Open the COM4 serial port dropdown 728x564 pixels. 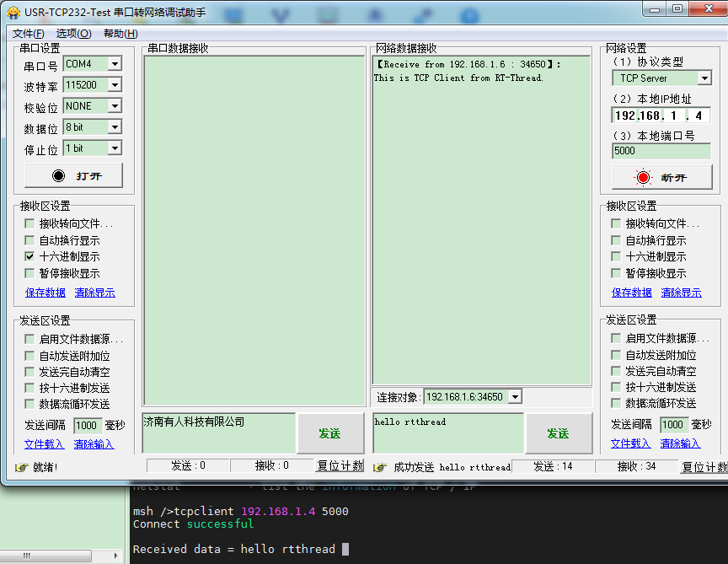coord(116,63)
